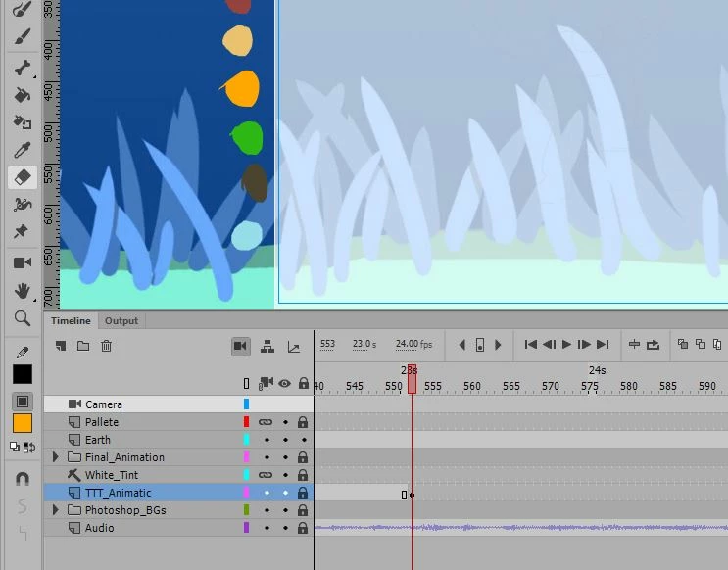The image size is (728, 570).
Task: Go to first frame
Action: click(531, 344)
